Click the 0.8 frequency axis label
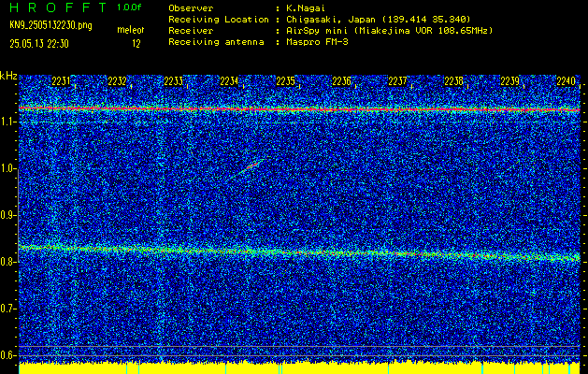588x374 pixels. [x=7, y=262]
